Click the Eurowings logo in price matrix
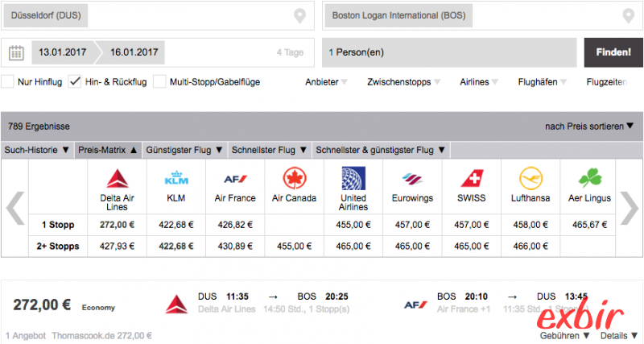Viewport: 644px width, 344px height. (x=412, y=179)
